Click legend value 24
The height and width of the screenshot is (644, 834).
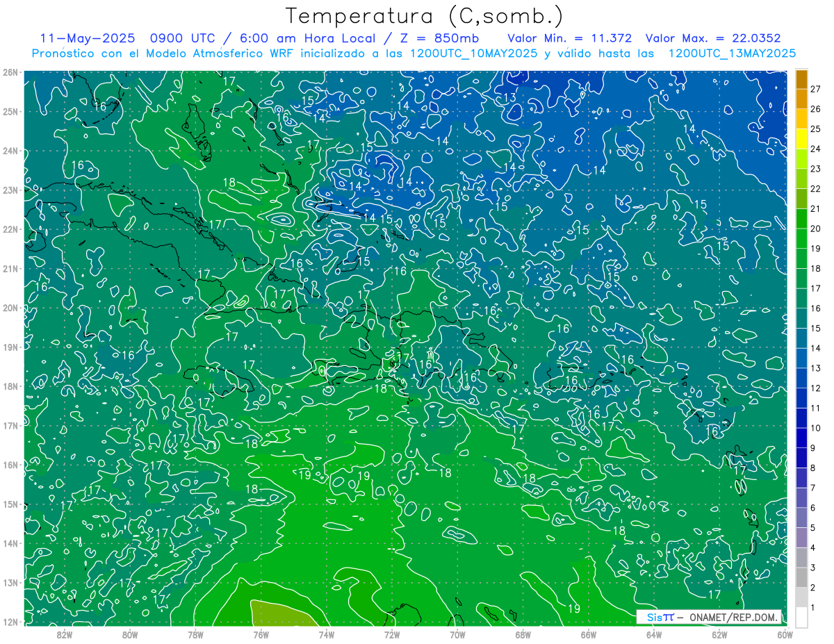coord(815,149)
